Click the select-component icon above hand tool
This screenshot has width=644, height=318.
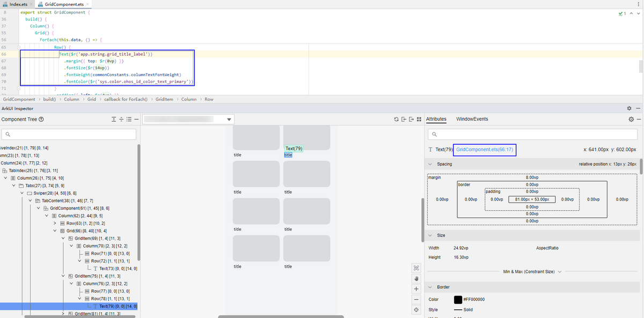[416, 268]
